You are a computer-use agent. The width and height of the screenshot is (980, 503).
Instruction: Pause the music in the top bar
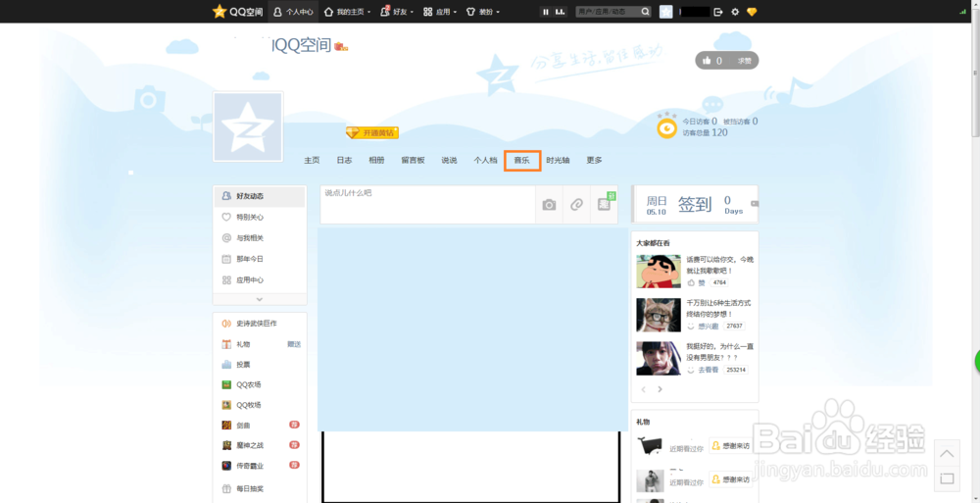[x=546, y=11]
